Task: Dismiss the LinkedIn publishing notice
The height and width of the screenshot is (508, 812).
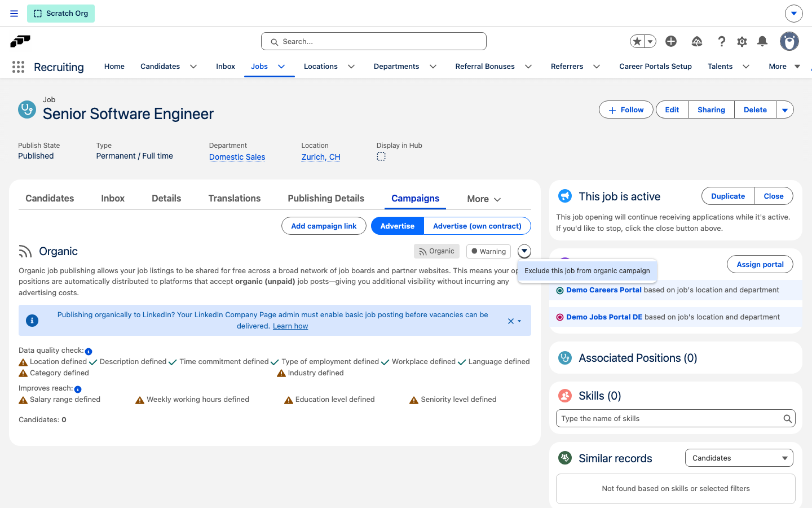Action: pos(511,321)
